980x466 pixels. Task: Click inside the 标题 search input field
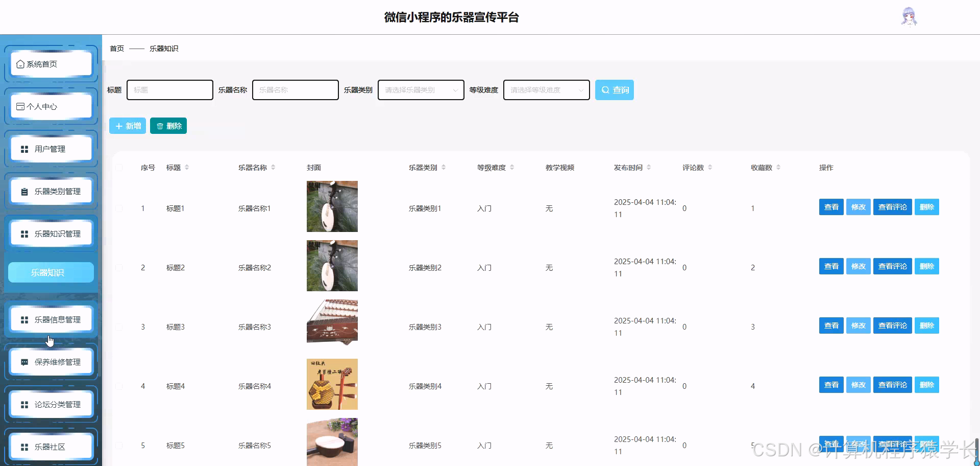[x=169, y=89]
